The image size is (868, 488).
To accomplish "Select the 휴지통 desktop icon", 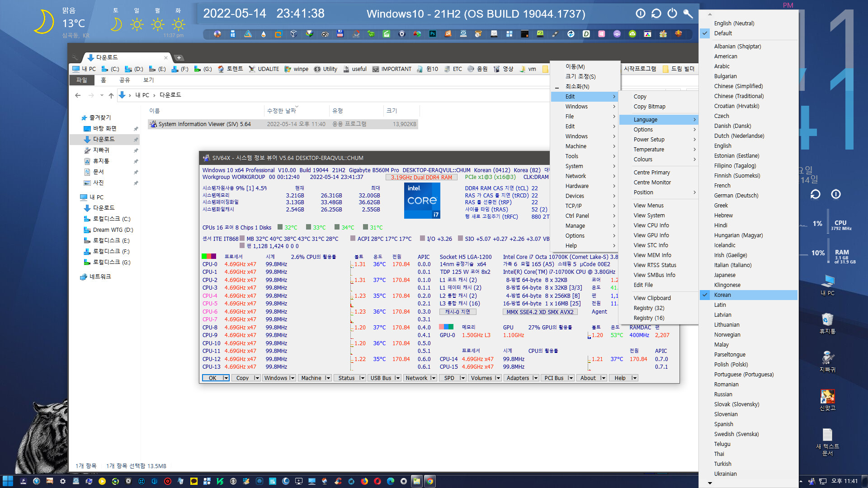I will (828, 324).
